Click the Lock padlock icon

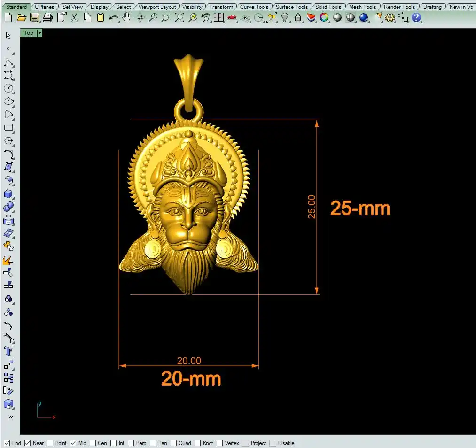tap(298, 18)
